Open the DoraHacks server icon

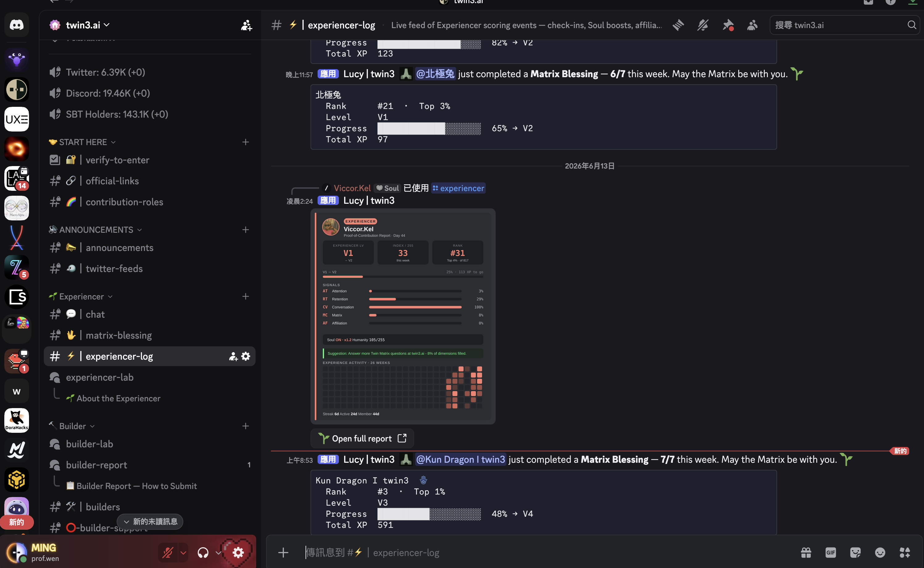(17, 420)
